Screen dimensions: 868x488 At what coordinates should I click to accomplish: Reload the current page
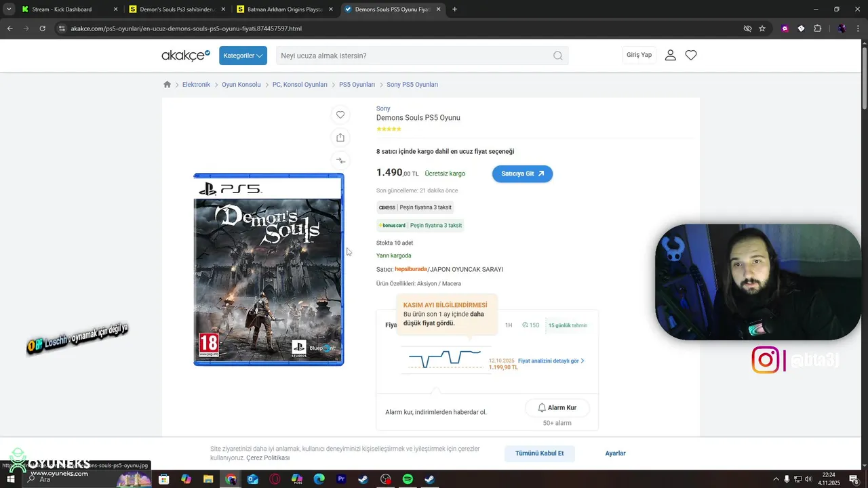click(x=42, y=28)
